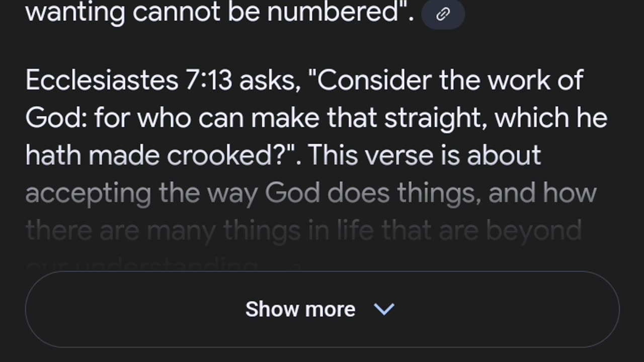The image size is (644, 362).
Task: Select the "Ecclesiastes 7:13" verse reference
Action: (x=129, y=80)
